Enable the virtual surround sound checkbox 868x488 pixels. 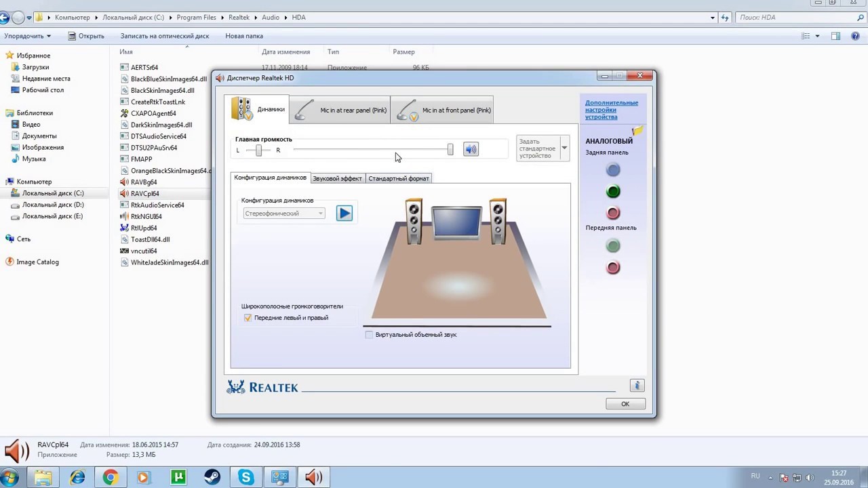click(x=369, y=335)
